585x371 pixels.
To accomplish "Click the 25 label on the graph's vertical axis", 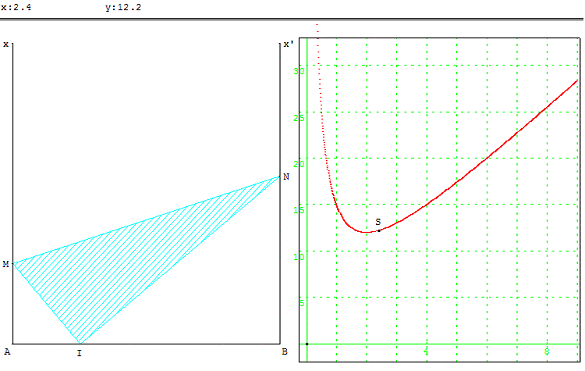I will [298, 118].
